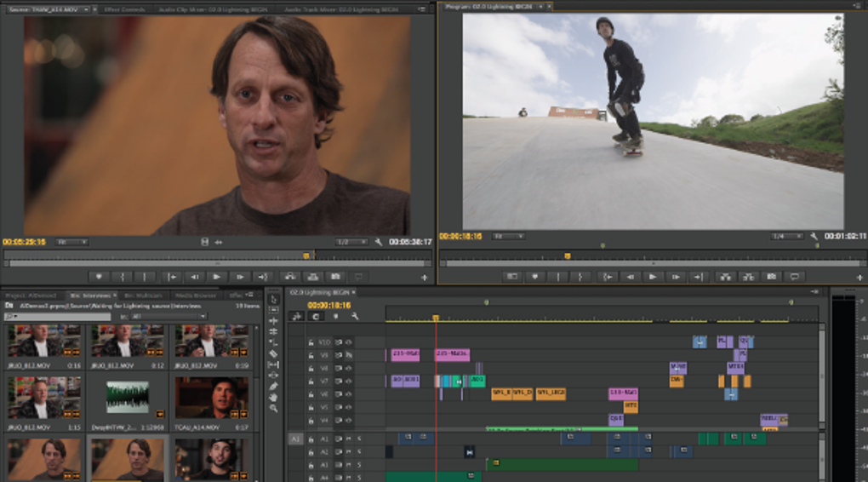The image size is (868, 482).
Task: Select the Pen tool in the tools panel
Action: 273,386
